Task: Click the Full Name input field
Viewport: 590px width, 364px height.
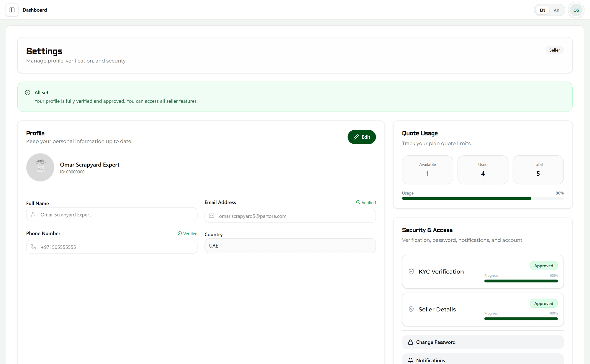Action: pos(112,214)
